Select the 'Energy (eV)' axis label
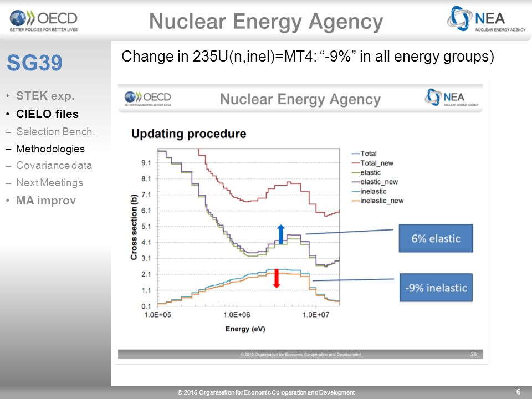Screen dimensions: 532x399 click(x=245, y=329)
